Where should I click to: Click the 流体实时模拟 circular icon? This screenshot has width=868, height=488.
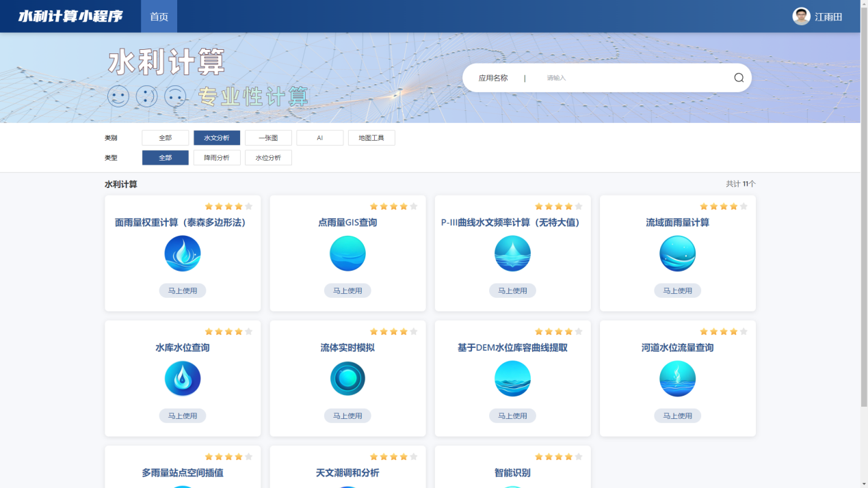tap(347, 379)
